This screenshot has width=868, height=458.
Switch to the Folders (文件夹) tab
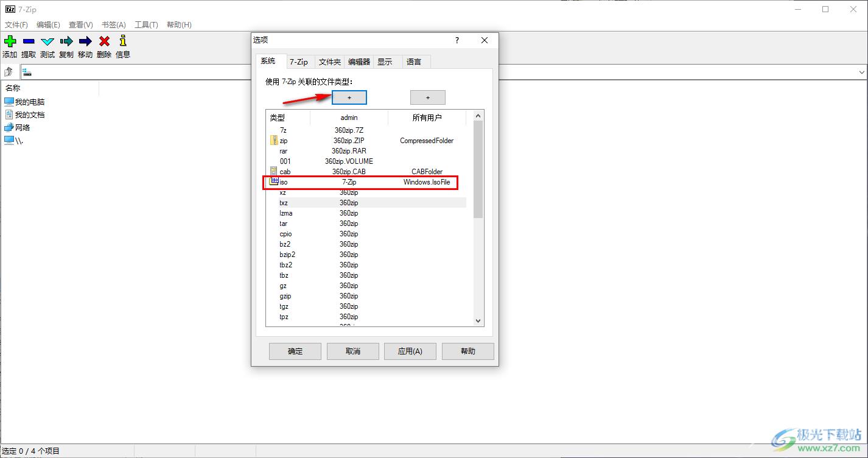tap(330, 62)
